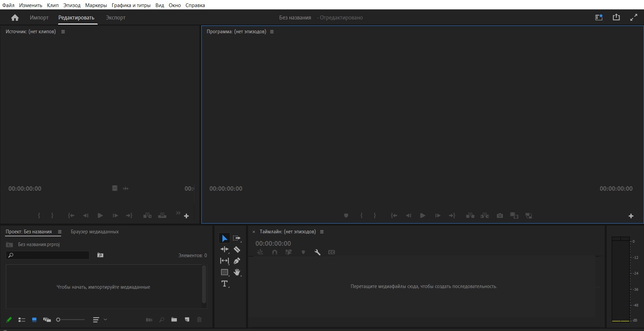Select the Hand tool
644x331 pixels.
tap(237, 272)
